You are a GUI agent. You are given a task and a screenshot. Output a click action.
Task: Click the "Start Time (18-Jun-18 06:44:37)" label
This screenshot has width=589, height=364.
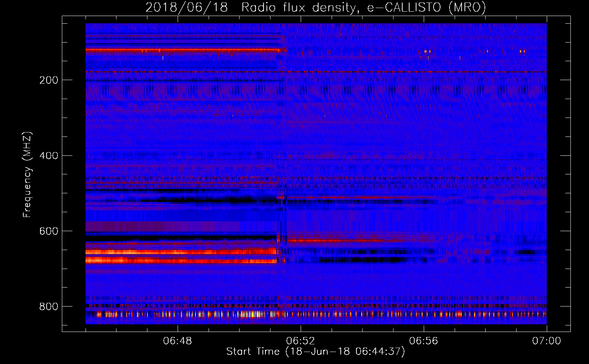(x=316, y=352)
